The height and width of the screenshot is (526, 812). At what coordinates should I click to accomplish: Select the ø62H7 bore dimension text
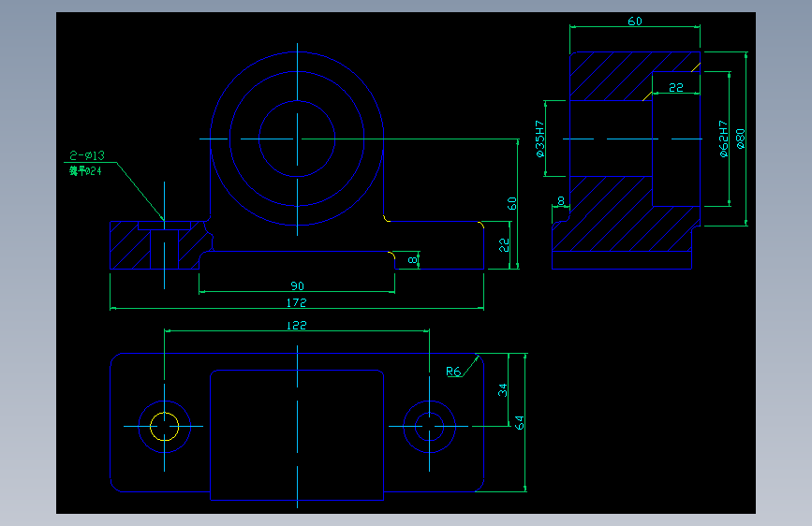(x=723, y=139)
